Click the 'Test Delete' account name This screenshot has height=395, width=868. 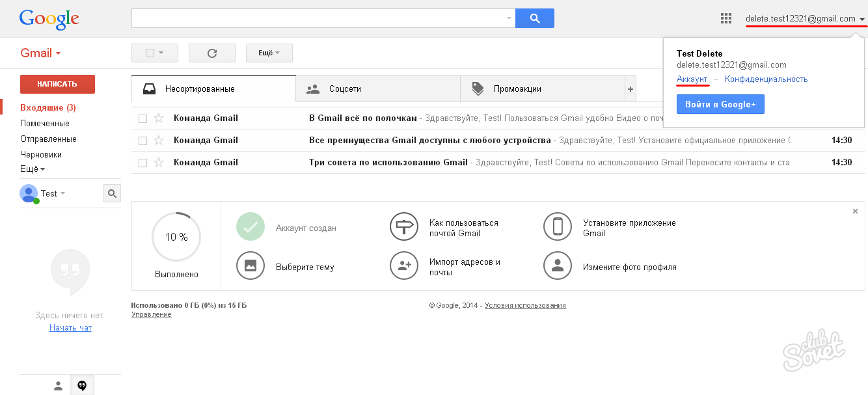coord(699,54)
